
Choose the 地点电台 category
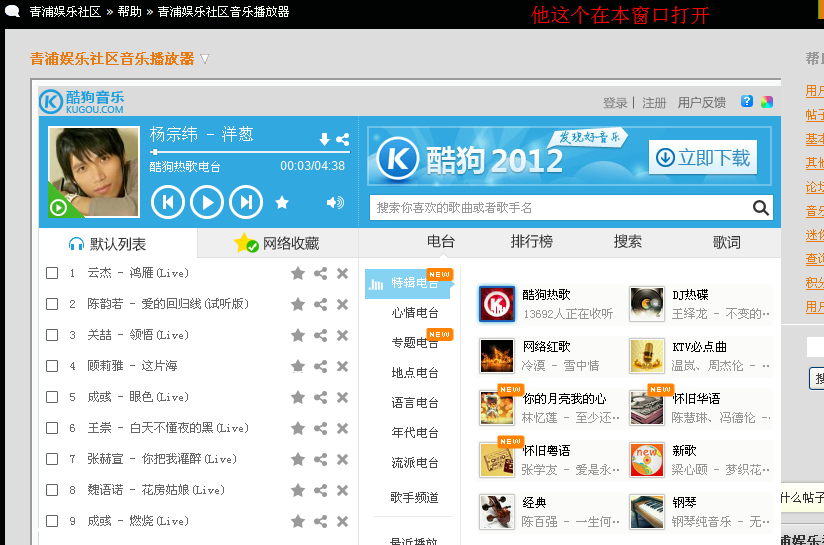(x=415, y=373)
